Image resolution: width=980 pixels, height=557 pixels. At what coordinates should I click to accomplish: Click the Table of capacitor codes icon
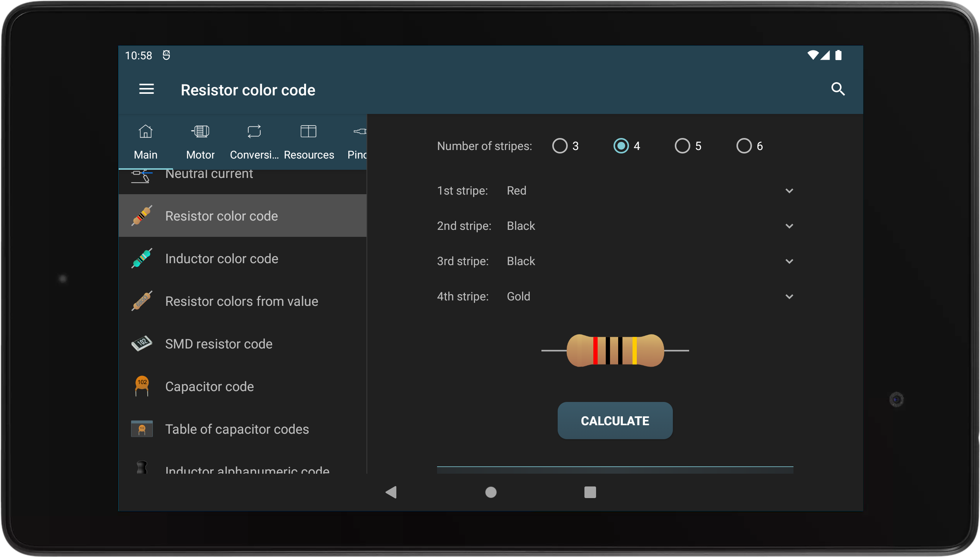click(142, 429)
